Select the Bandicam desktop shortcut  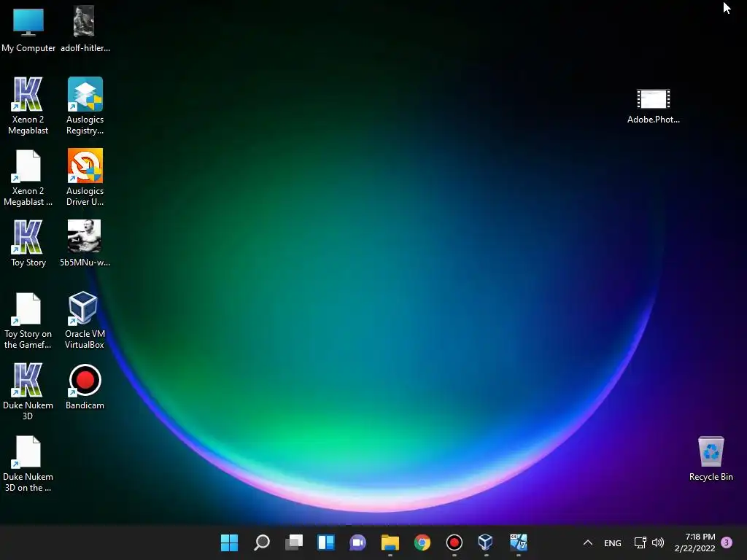(85, 386)
